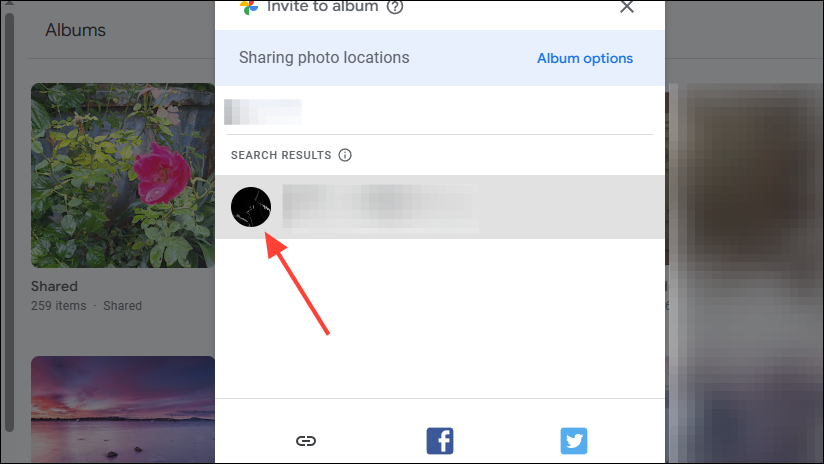Click the info icon next to Search Results

click(345, 155)
